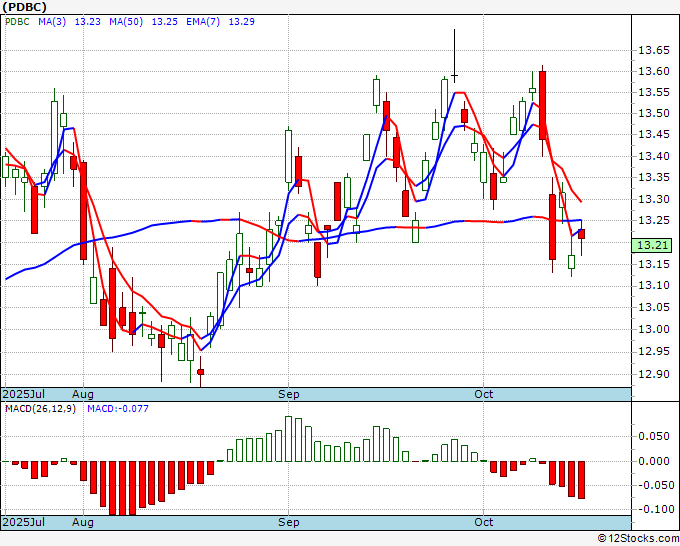
Task: Click the MACD:-0.077 value label
Action: [x=118, y=409]
